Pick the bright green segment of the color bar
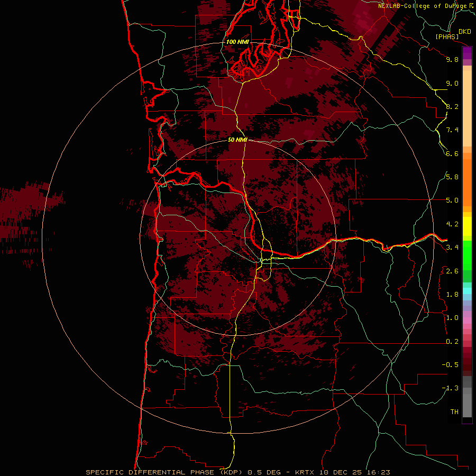The image size is (476, 476). coord(467,255)
